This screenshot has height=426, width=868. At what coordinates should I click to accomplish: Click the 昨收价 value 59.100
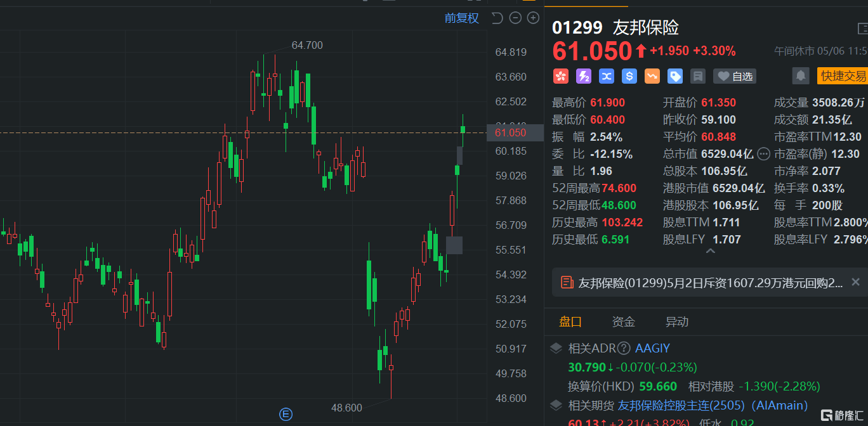point(718,120)
